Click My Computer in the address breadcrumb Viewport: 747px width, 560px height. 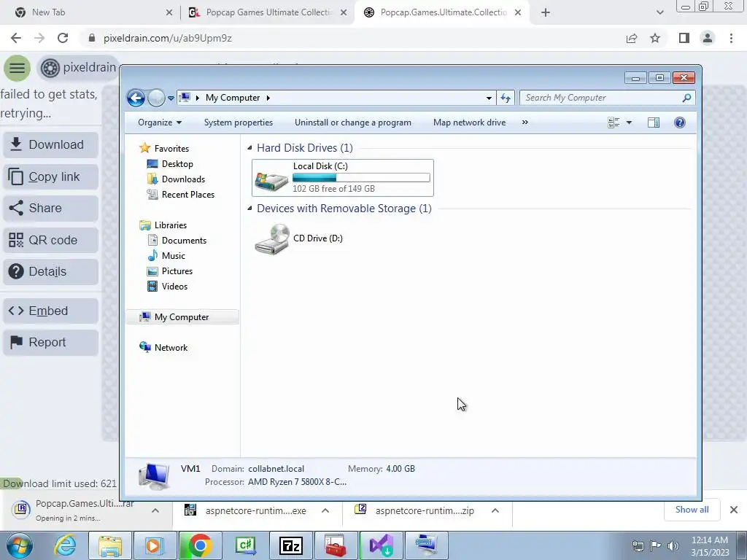coord(233,98)
